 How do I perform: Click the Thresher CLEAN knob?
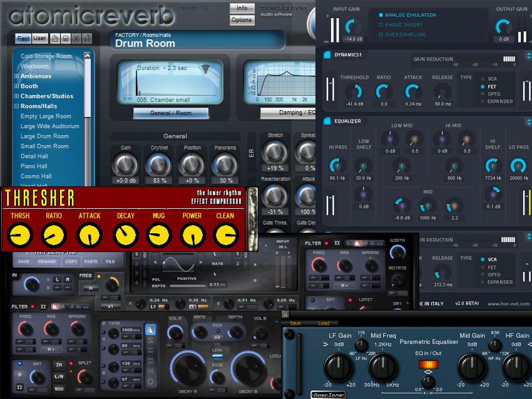click(225, 235)
